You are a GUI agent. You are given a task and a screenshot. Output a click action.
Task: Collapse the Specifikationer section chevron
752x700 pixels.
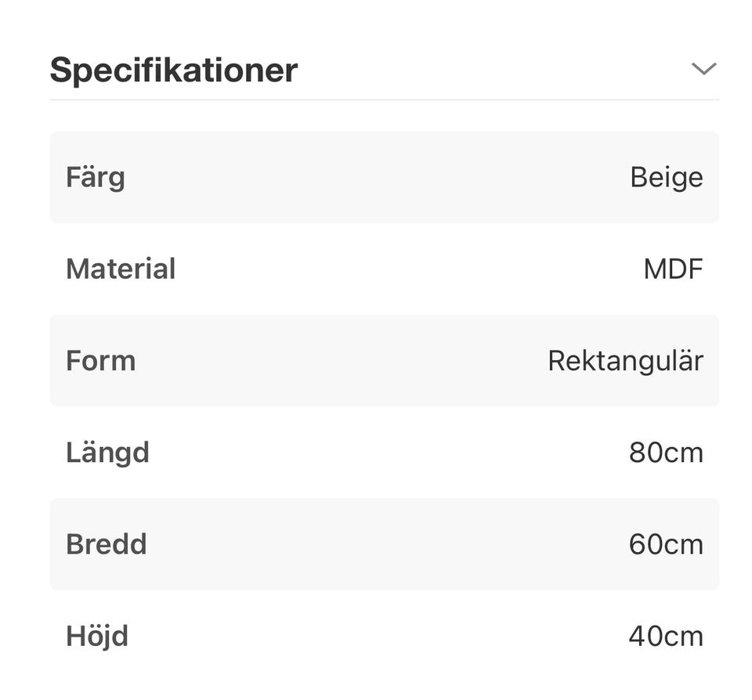[x=703, y=69]
